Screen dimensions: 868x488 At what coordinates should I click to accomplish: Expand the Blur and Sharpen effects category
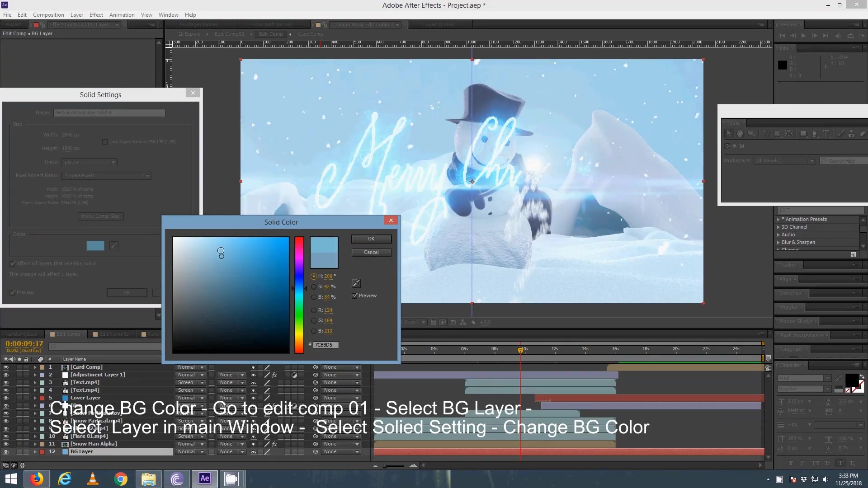tap(778, 242)
